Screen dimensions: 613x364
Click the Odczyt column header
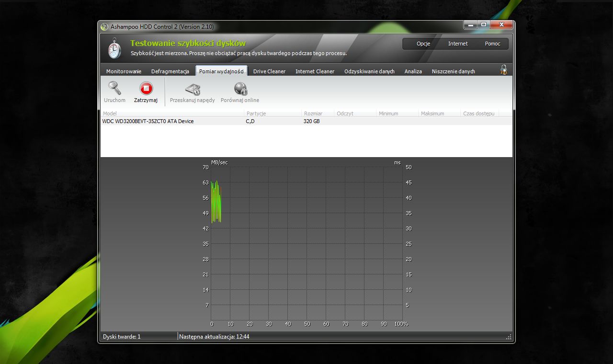click(x=355, y=114)
